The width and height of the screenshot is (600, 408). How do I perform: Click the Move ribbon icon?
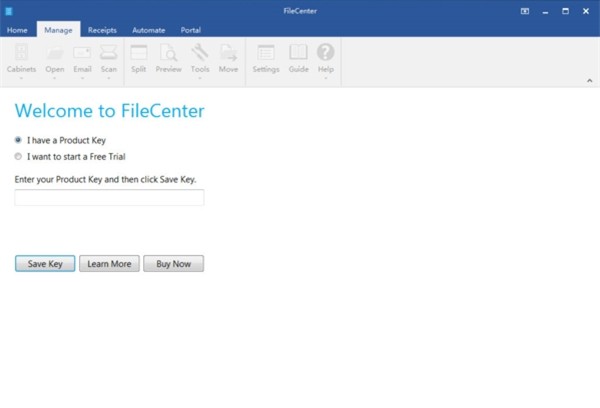(228, 52)
